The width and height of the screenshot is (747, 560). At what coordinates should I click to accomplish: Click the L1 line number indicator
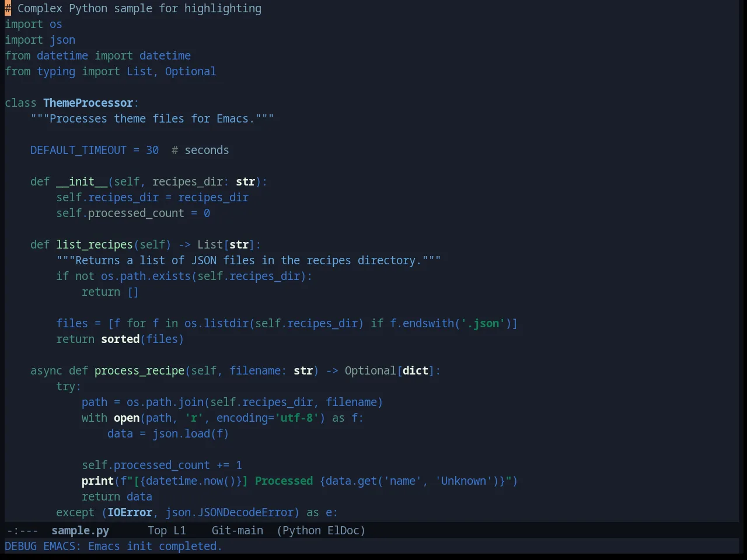click(179, 530)
